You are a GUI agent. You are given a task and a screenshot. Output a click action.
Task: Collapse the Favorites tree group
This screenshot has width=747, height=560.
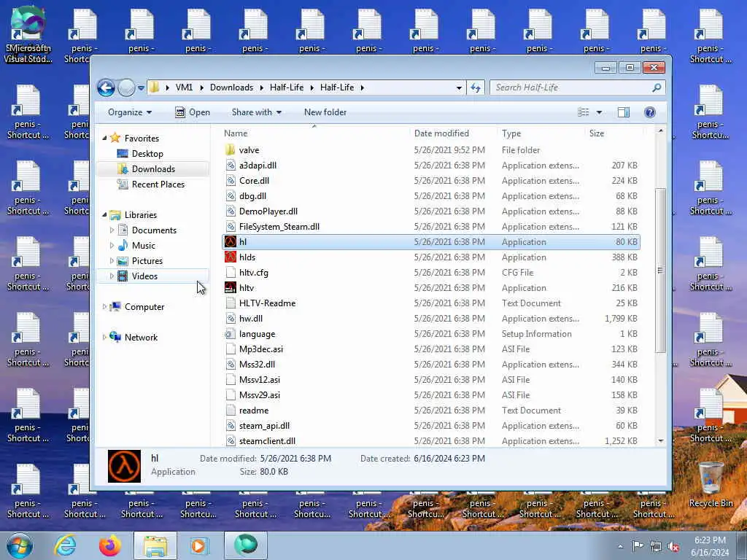pos(104,138)
